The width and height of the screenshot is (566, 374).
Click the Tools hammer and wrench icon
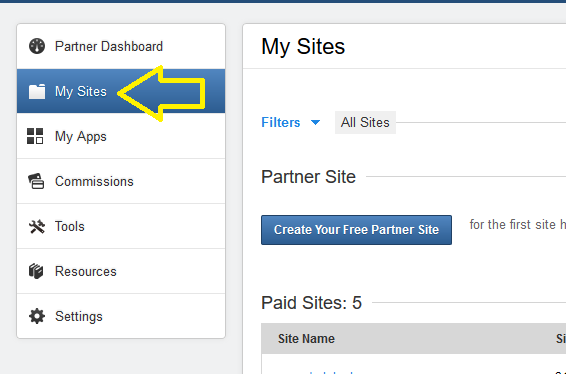click(x=37, y=226)
